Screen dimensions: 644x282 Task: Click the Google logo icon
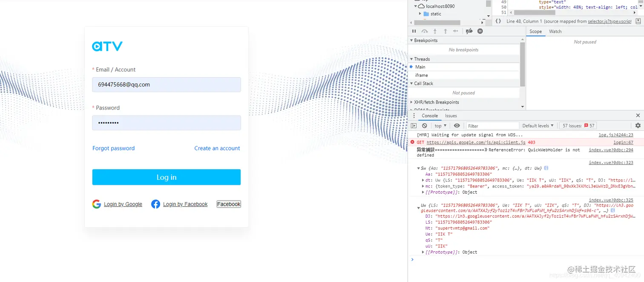(97, 204)
